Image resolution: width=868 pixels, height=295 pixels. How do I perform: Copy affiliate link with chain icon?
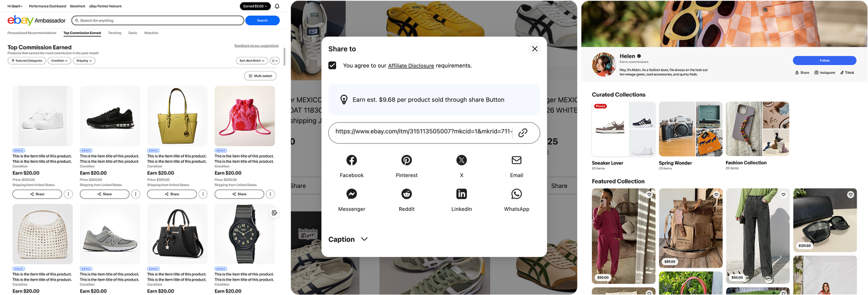[523, 133]
